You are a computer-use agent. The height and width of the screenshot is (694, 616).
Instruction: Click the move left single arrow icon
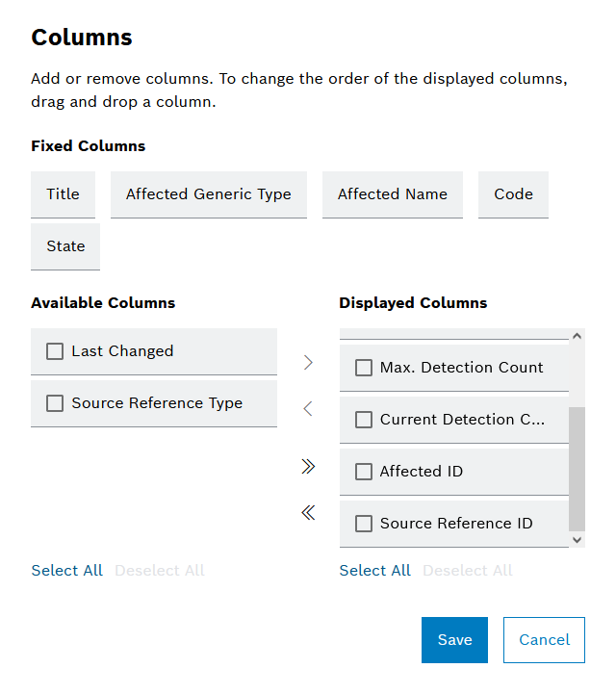308,409
